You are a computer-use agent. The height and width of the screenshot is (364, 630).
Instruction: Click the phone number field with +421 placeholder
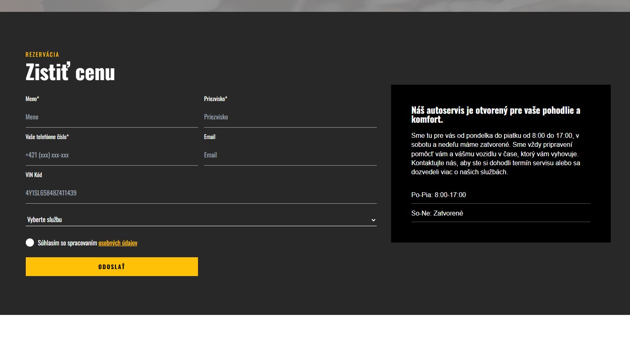coord(111,155)
